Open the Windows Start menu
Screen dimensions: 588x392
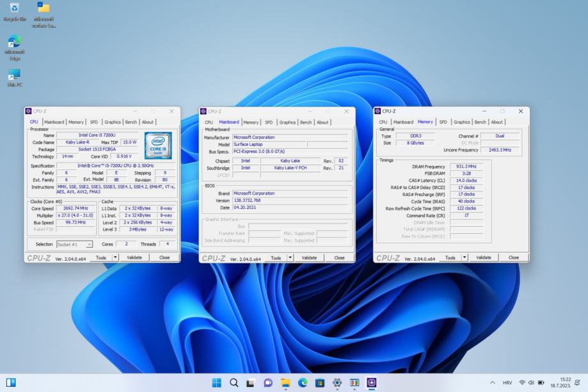tap(216, 382)
